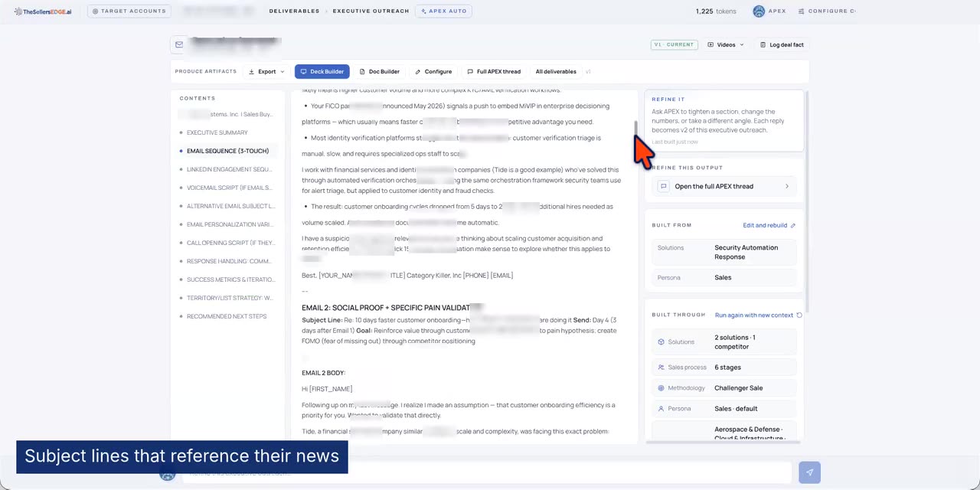
Task: Click the V1 Current version badge
Action: coord(674,44)
